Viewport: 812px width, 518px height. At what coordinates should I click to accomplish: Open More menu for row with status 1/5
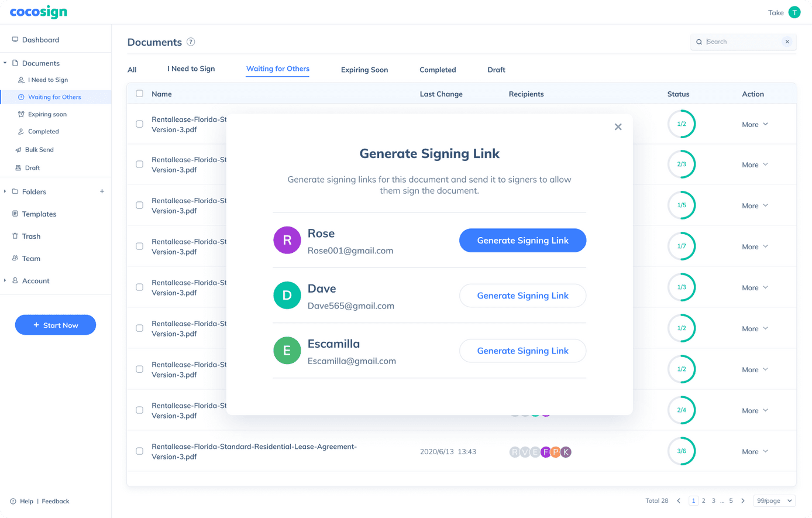tap(755, 206)
